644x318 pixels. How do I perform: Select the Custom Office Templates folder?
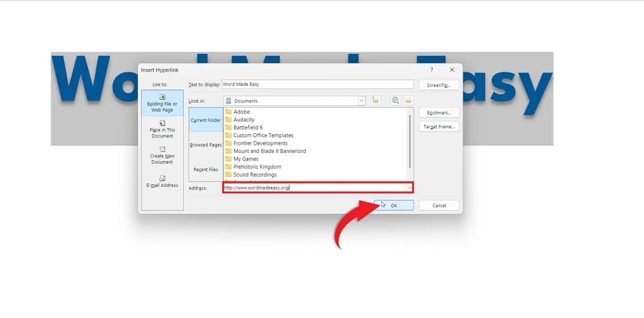259,135
